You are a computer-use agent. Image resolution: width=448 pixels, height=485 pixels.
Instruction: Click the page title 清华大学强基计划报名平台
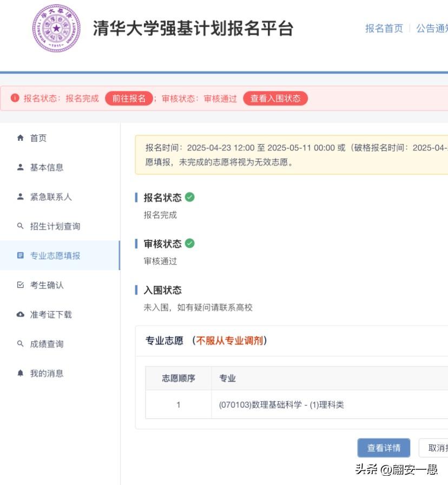click(x=193, y=29)
